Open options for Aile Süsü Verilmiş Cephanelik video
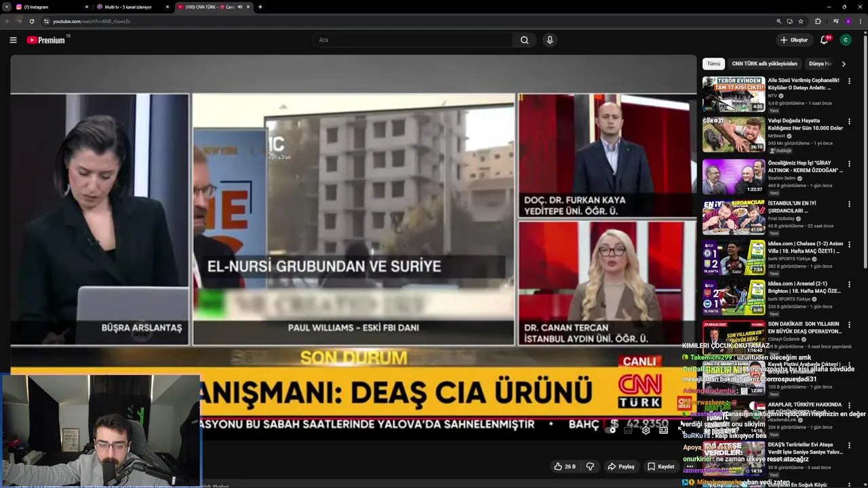The height and width of the screenshot is (488, 868). click(x=849, y=81)
